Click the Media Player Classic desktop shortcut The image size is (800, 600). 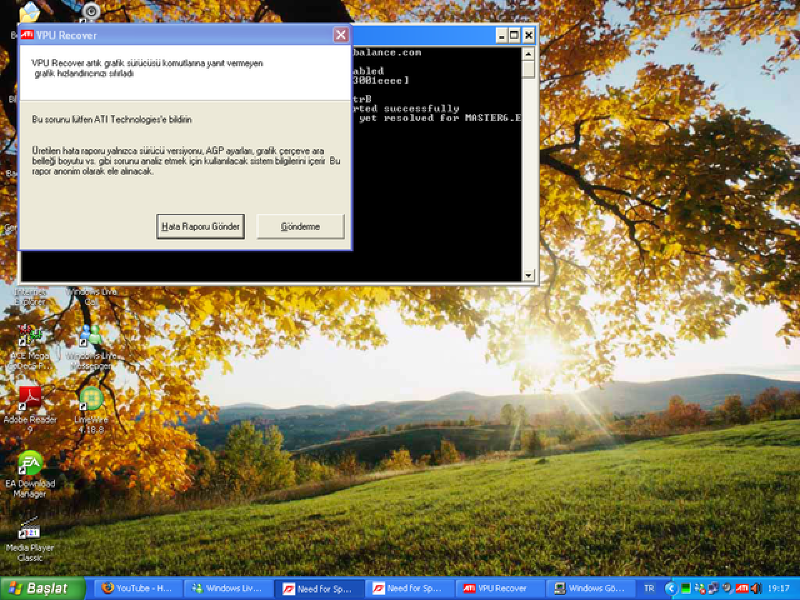coord(30,539)
